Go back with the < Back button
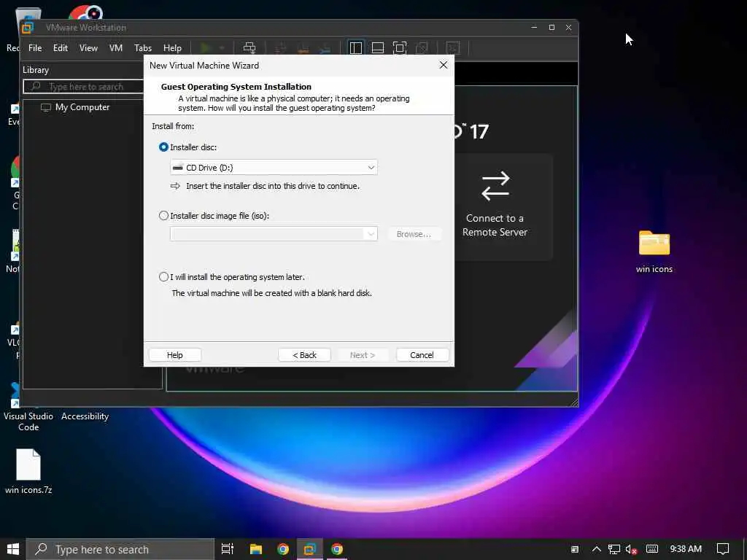The width and height of the screenshot is (747, 560). click(x=304, y=355)
